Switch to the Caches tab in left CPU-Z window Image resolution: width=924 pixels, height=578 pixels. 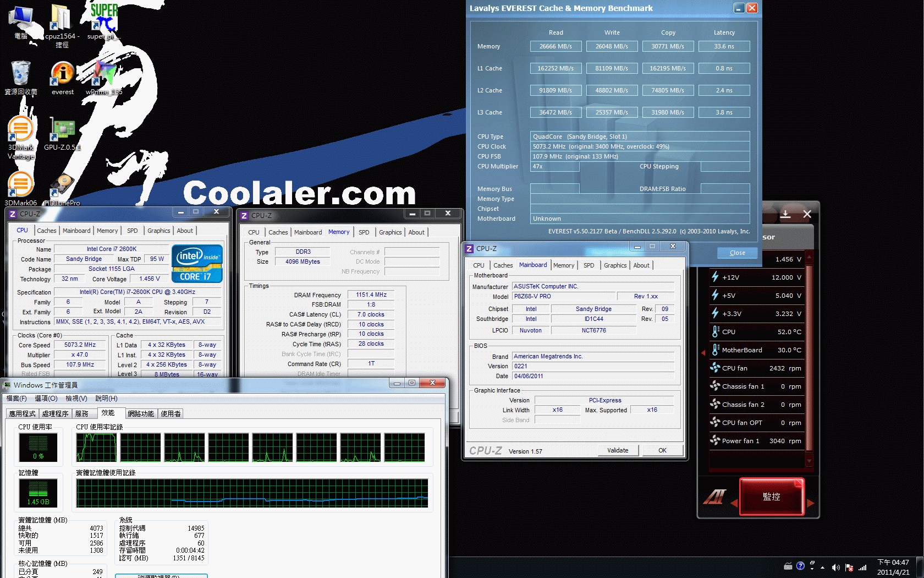(x=47, y=231)
